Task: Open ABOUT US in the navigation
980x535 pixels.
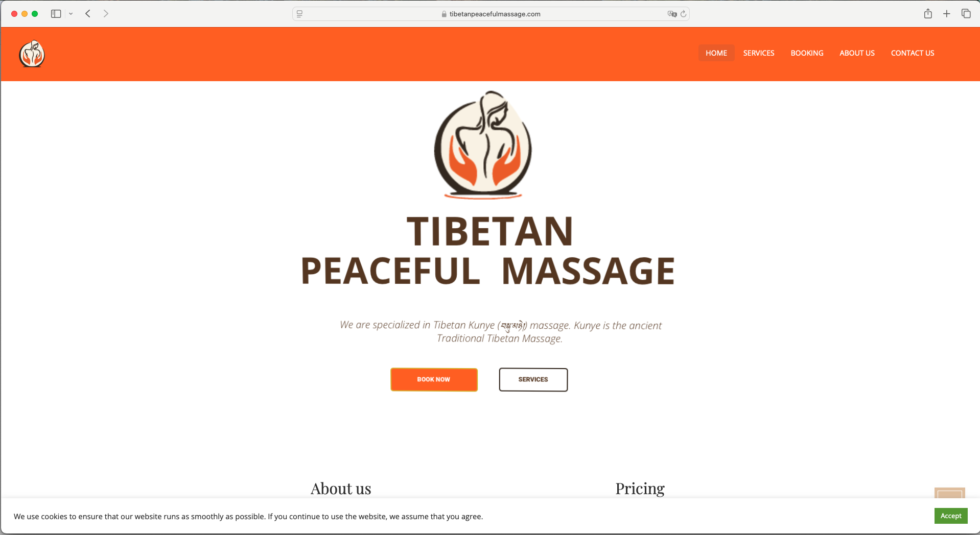Action: pyautogui.click(x=857, y=53)
